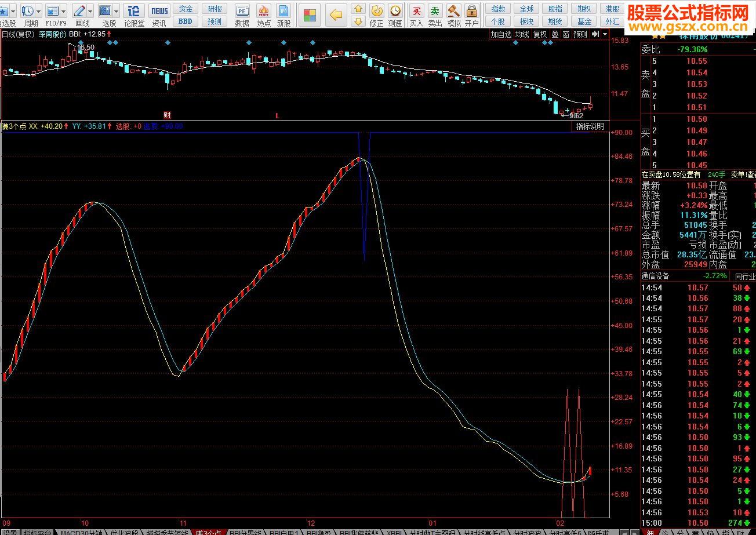Open the chart toolbar's black dropdown arrow
The width and height of the screenshot is (756, 535).
click(x=605, y=34)
